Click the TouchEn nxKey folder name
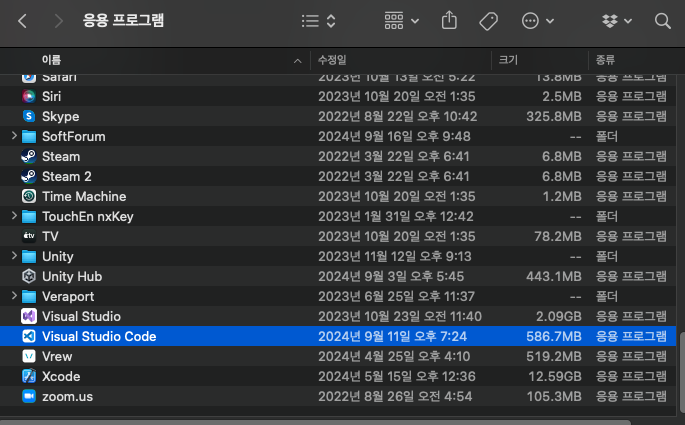685x425 pixels. tap(88, 217)
